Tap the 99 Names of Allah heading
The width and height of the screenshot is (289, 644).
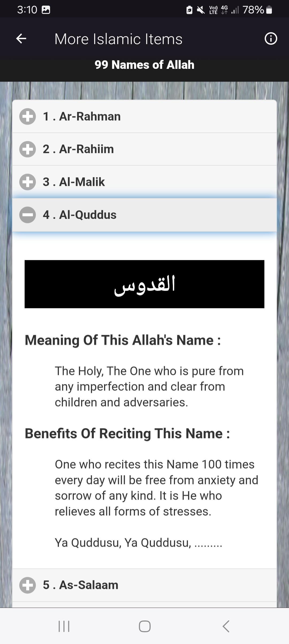[x=144, y=65]
